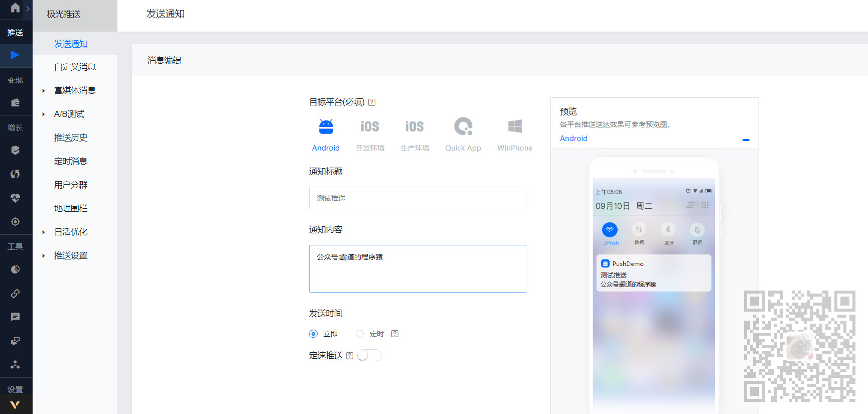Viewport: 868px width, 414px height.
Task: Click the 极光推送 header title
Action: pos(64,14)
